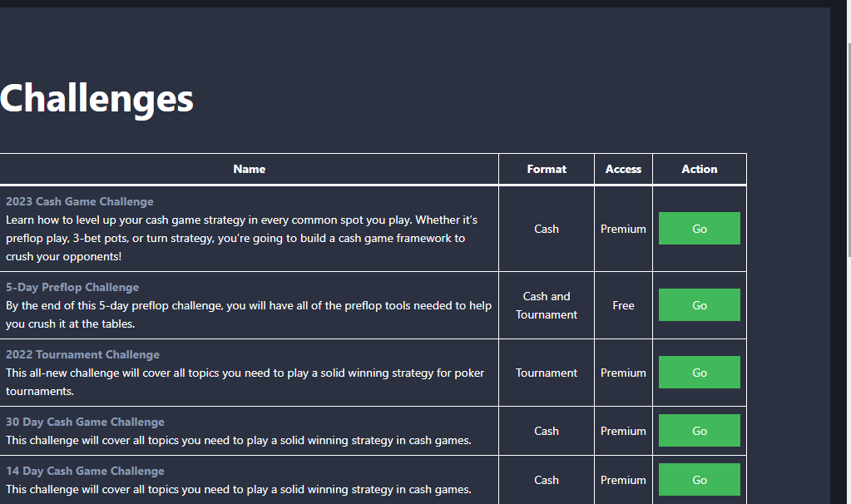Click Go for 14 Day Cash Game Challenge
851x504 pixels.
(699, 480)
